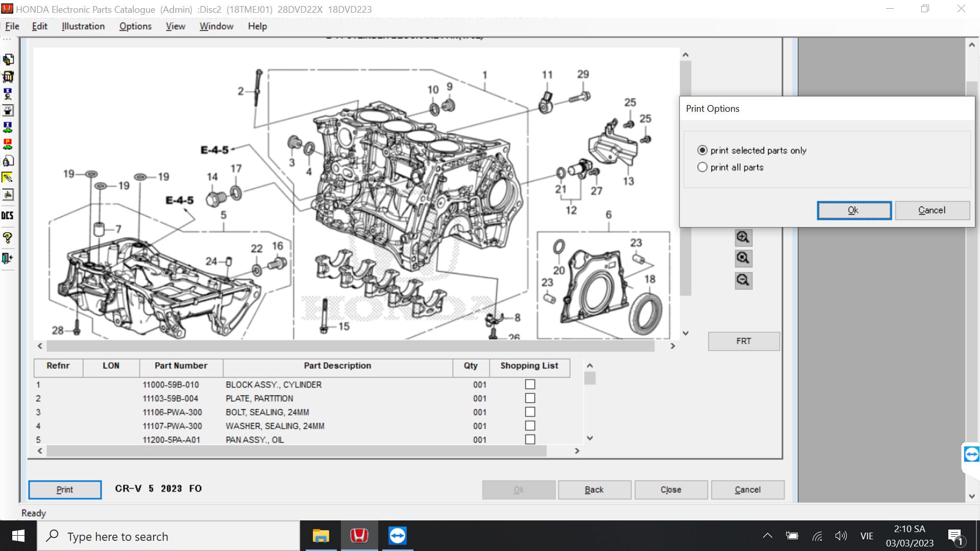The height and width of the screenshot is (551, 980).
Task: Confirm Print Options with Ok button
Action: coord(854,210)
